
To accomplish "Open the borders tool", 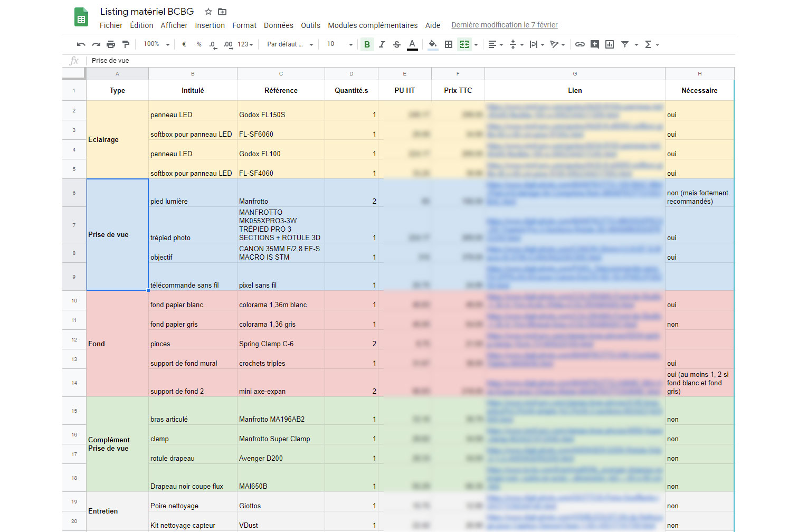I will (449, 44).
